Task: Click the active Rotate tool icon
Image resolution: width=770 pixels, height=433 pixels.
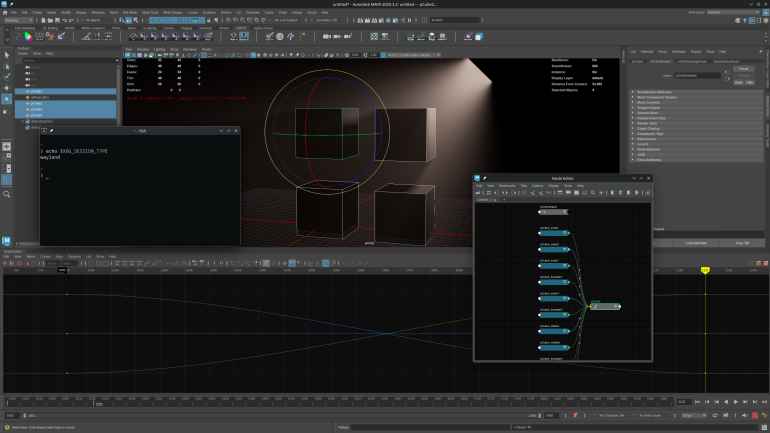Action: (x=7, y=99)
